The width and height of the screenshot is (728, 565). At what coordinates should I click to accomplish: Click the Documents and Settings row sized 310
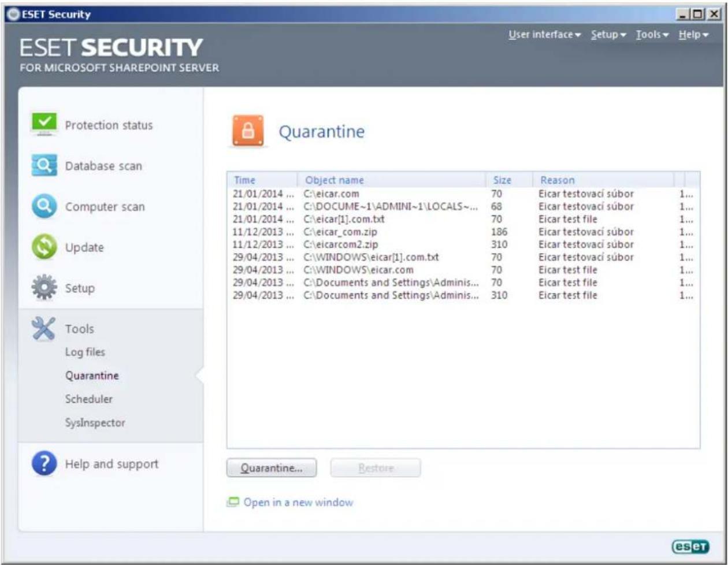pos(463,296)
